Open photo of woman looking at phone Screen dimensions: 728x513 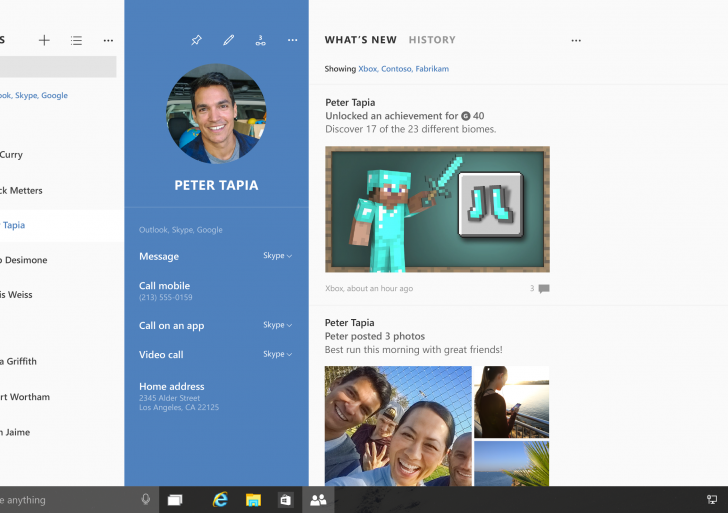[512, 402]
